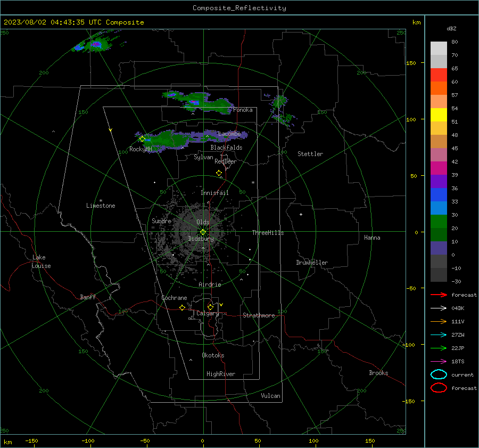Click the Drumheller city label
The image size is (479, 448).
(312, 263)
